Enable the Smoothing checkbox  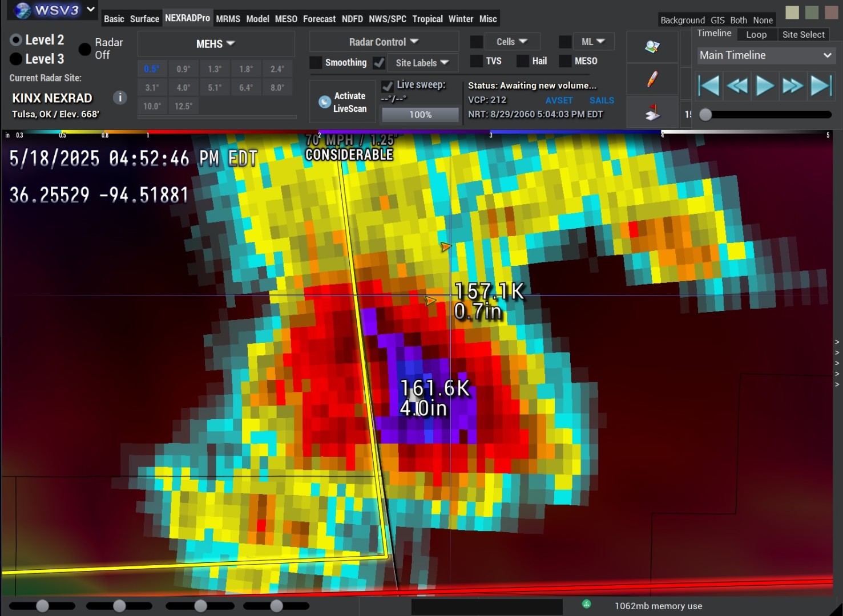316,63
